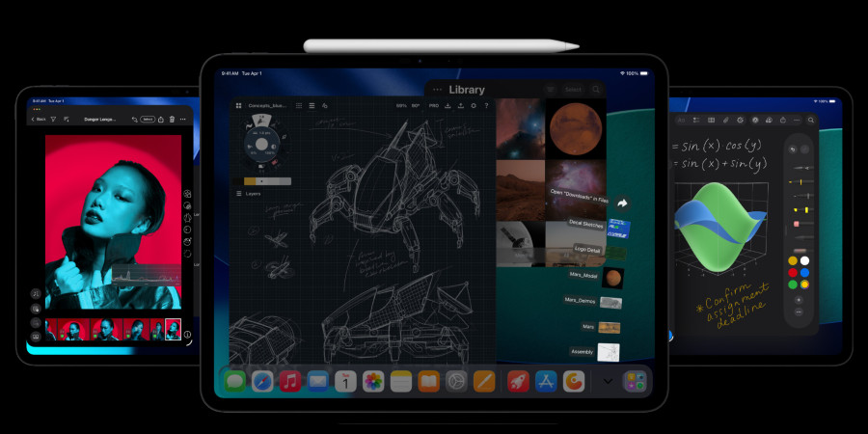
Task: Open the App Store from the dock
Action: [546, 382]
